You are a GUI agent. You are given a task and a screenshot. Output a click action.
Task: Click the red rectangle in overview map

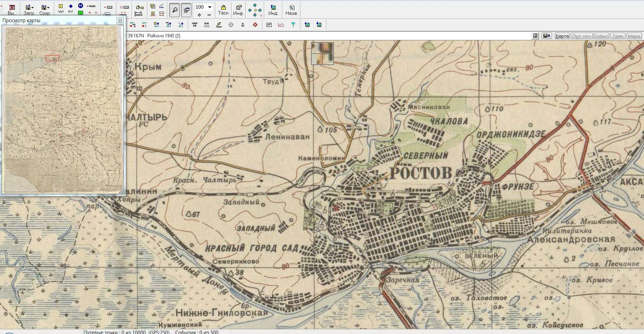pos(52,58)
